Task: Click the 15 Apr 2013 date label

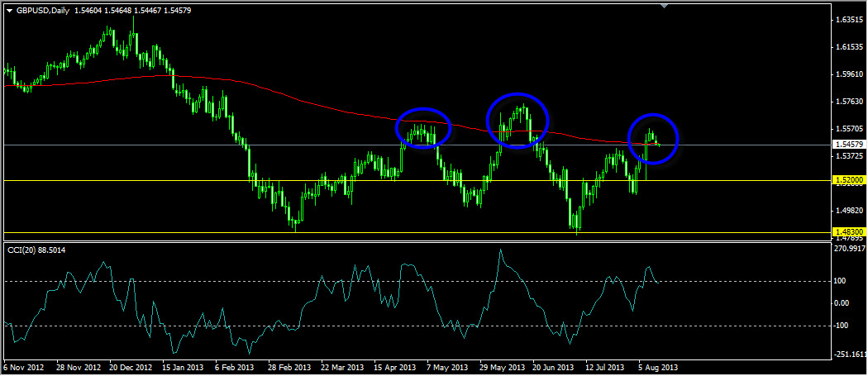Action: click(394, 367)
